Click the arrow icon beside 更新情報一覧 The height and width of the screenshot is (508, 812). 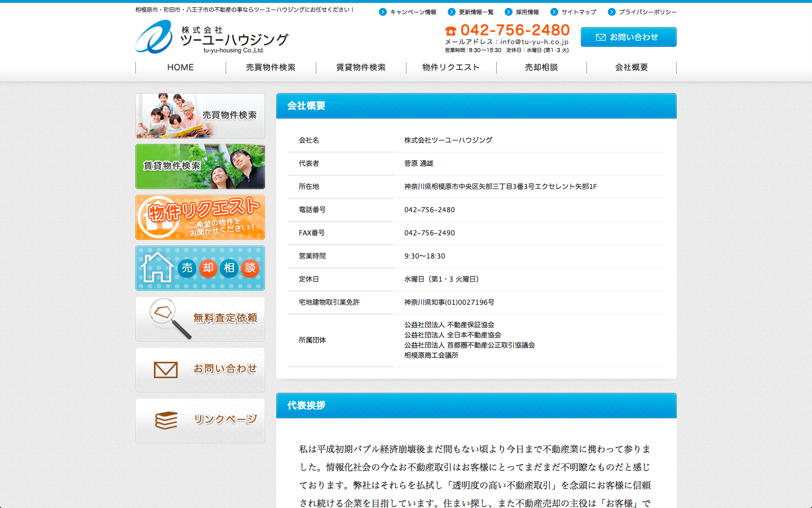pyautogui.click(x=452, y=12)
